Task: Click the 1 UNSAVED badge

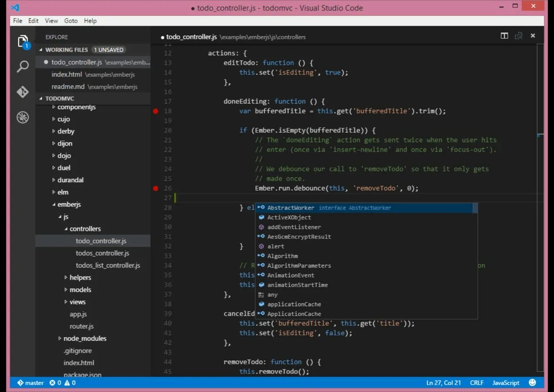Action: (x=108, y=50)
